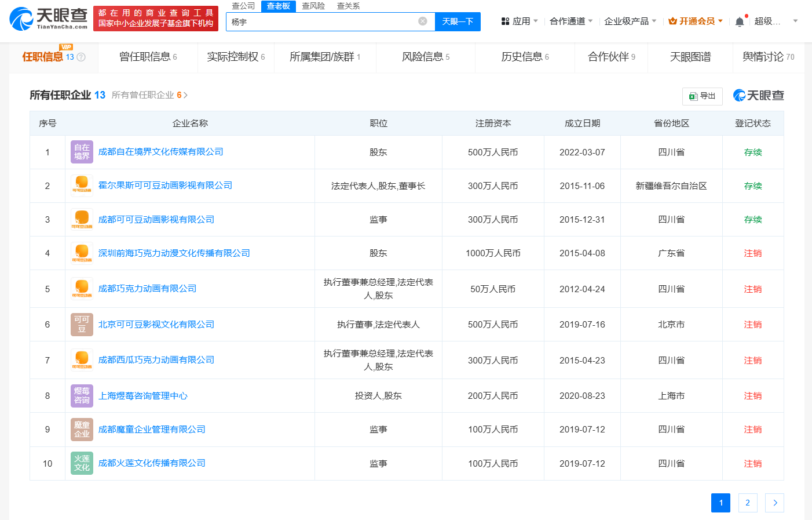Click the 注册资本 column header
The width and height of the screenshot is (812, 520).
493,123
